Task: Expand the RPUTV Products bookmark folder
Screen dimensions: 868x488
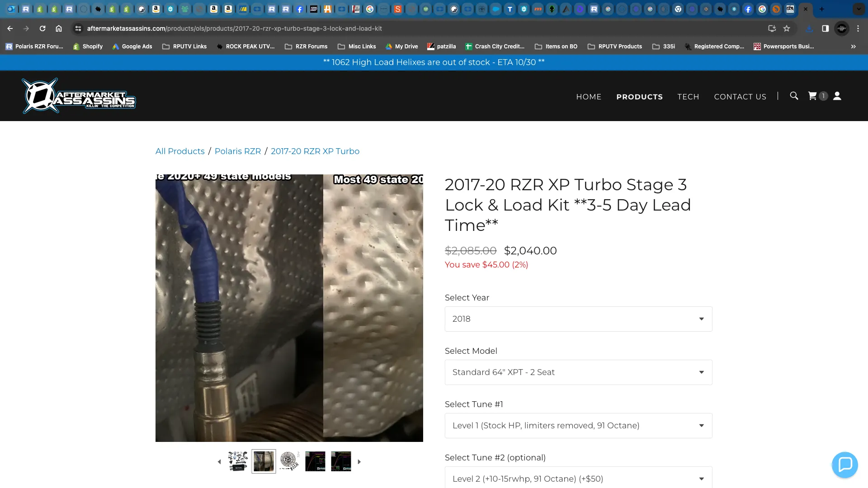Action: (615, 47)
